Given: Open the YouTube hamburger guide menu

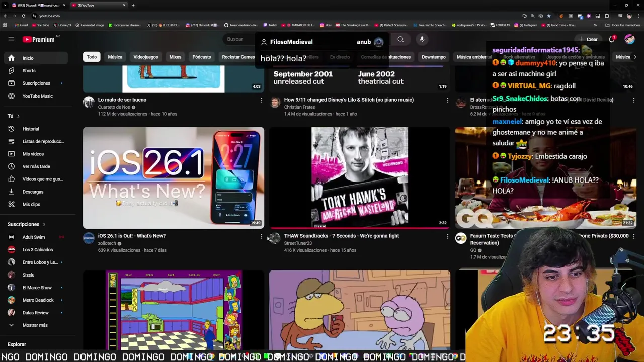Looking at the screenshot, I should [x=11, y=39].
